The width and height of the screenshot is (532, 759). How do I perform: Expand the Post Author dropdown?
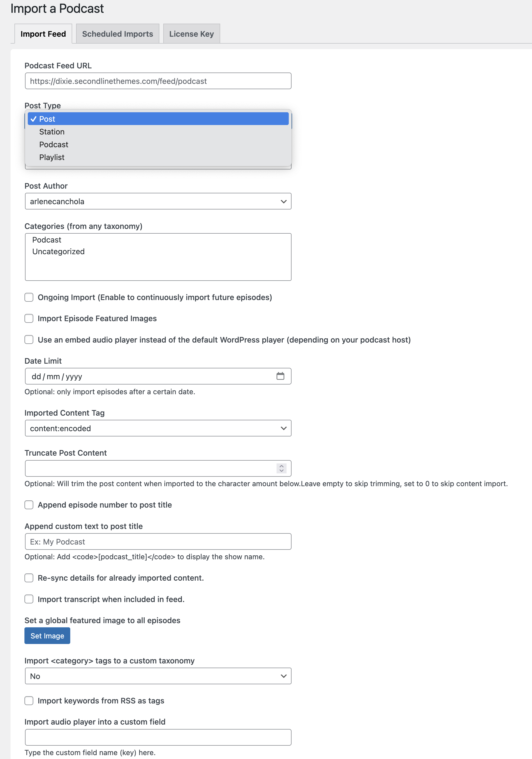pos(158,201)
